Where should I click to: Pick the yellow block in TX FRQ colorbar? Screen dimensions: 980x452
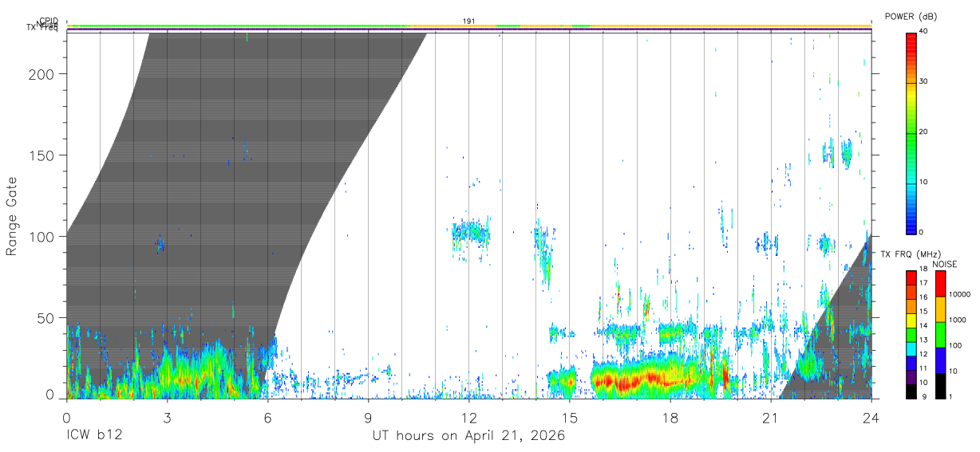tap(911, 319)
